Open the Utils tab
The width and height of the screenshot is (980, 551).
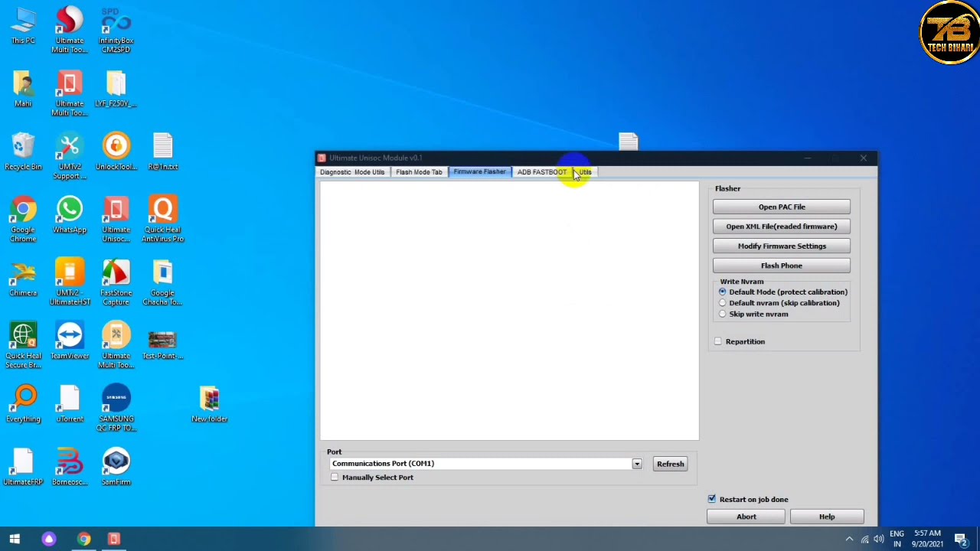coord(585,172)
